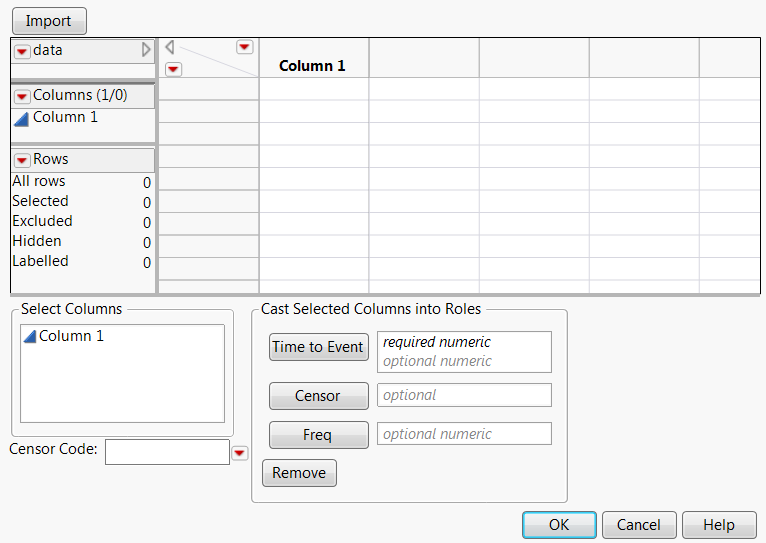766x543 pixels.
Task: Click the Column 1 grid header
Action: coord(312,66)
